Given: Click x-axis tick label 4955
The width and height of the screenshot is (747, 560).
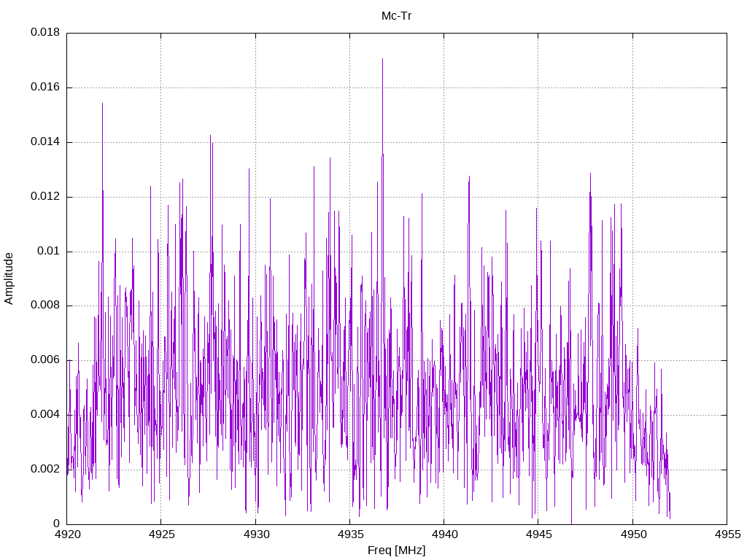Looking at the screenshot, I should (x=727, y=534).
